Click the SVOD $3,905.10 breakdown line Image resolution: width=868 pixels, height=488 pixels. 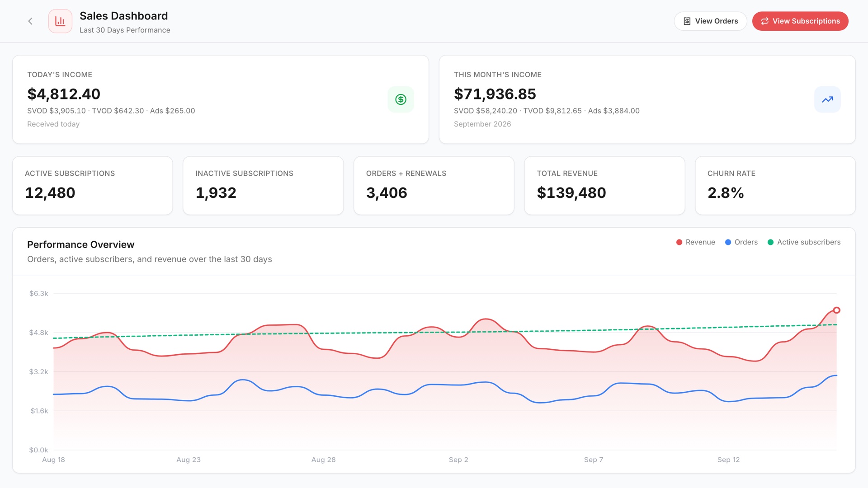(x=111, y=111)
